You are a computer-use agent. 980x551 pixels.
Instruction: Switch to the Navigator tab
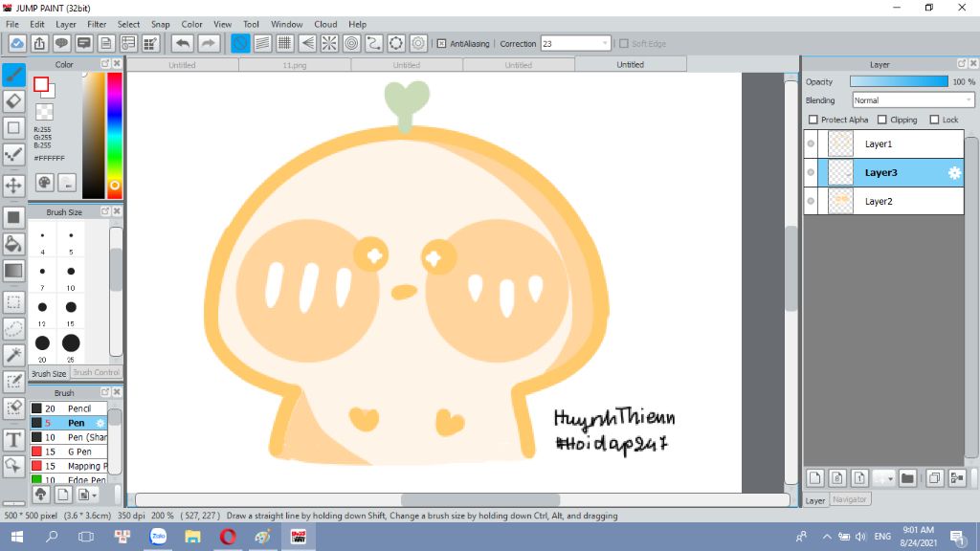850,499
